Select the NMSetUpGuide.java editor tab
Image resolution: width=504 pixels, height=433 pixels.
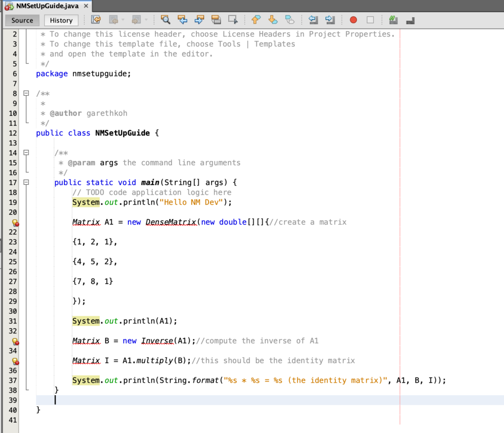(x=43, y=6)
